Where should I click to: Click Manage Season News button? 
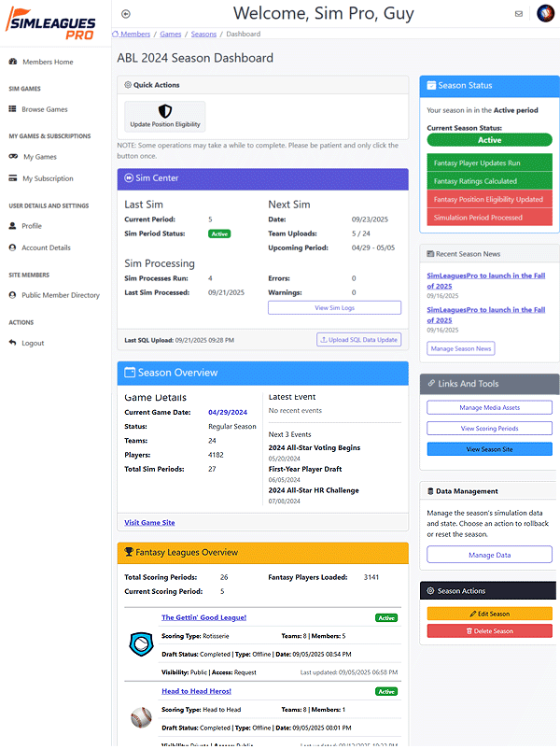pyautogui.click(x=461, y=348)
